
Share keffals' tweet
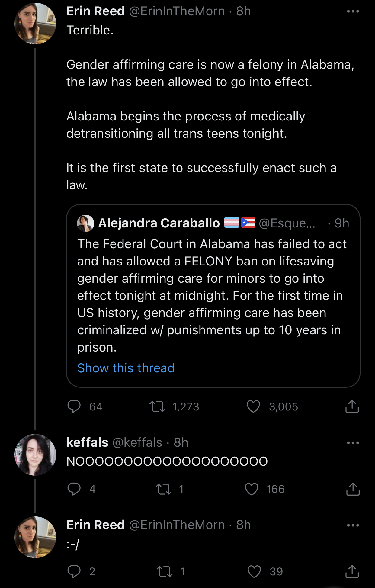(x=352, y=489)
